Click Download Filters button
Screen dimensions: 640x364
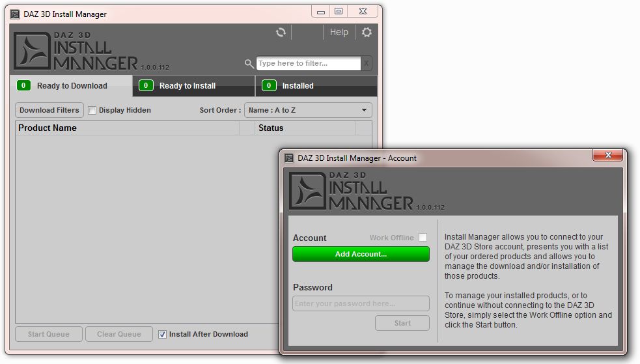point(49,110)
